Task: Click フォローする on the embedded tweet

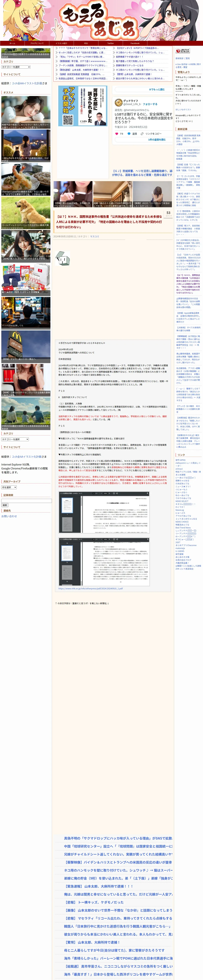Action: [150, 104]
